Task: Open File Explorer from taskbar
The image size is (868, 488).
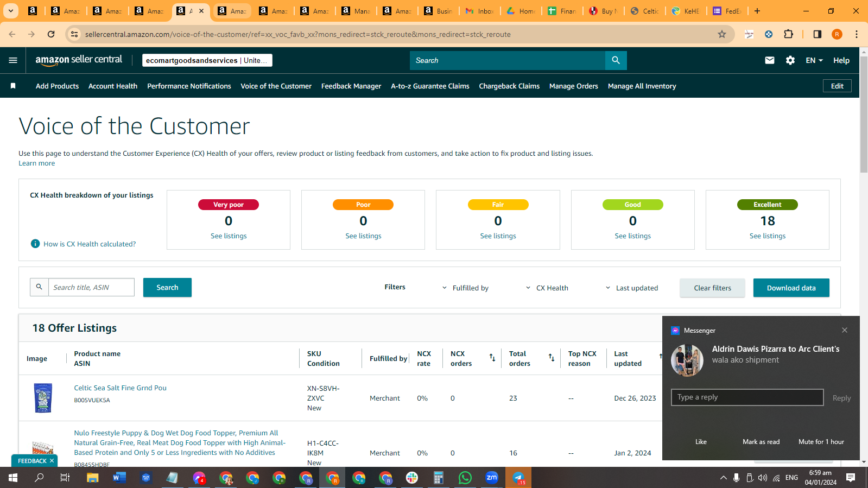Action: tap(93, 478)
